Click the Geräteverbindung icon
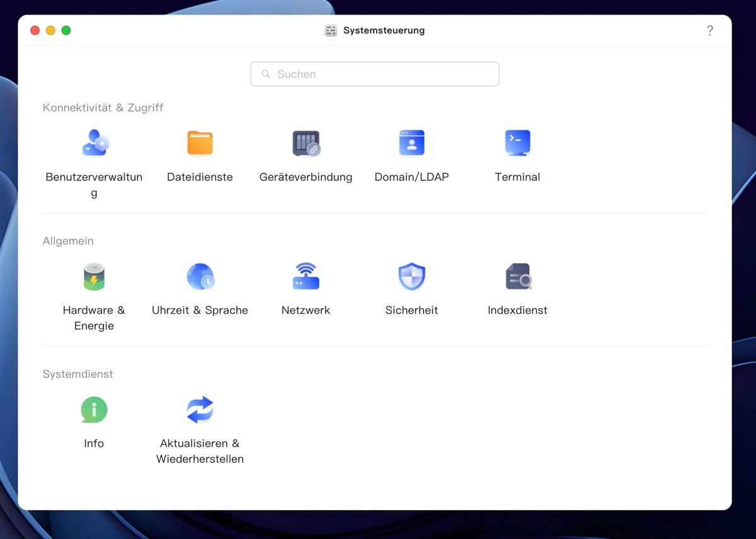 306,143
